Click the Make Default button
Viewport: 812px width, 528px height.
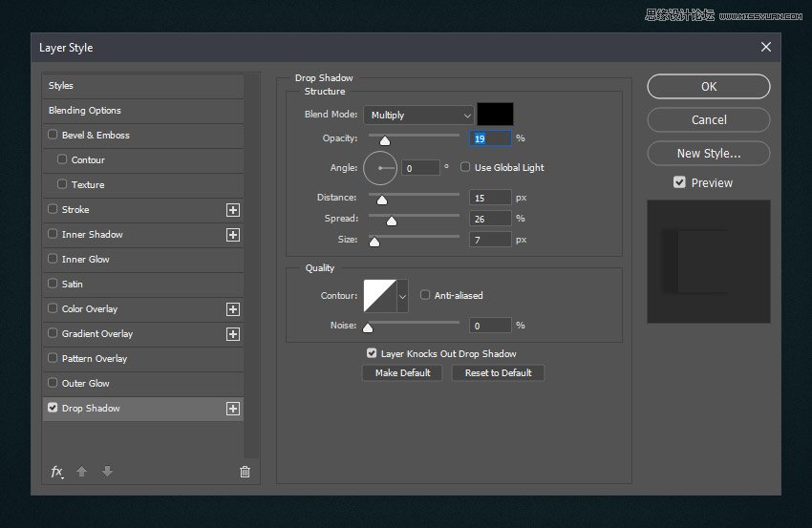[402, 372]
